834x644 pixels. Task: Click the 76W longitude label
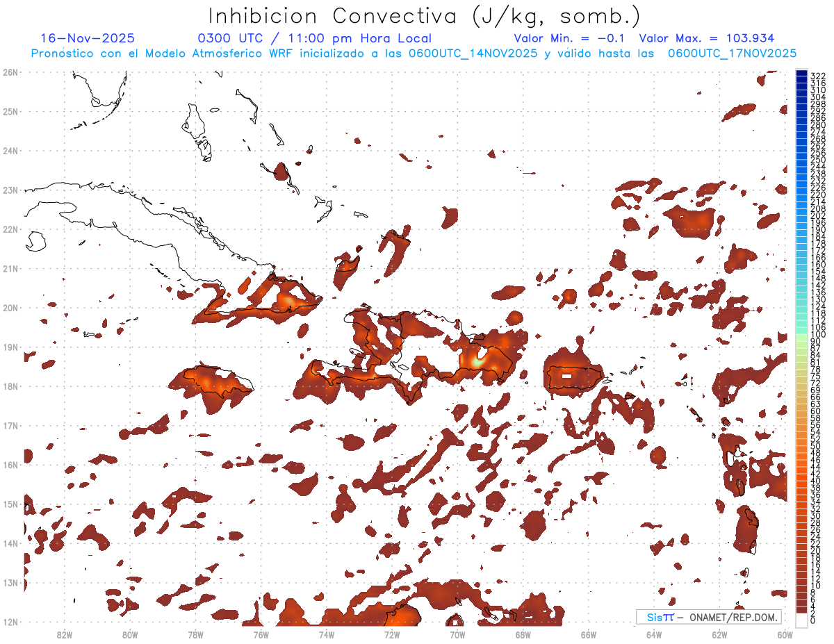click(261, 634)
